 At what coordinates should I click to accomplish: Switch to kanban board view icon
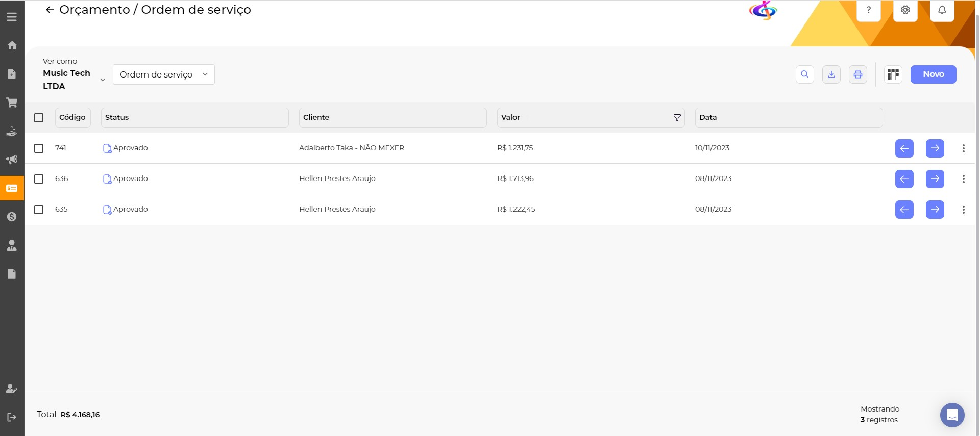(x=893, y=74)
